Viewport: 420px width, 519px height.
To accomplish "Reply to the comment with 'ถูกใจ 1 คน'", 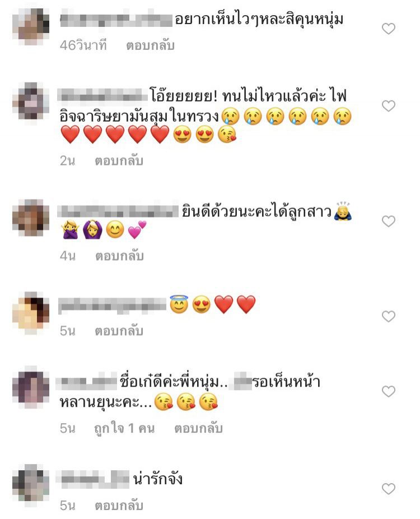I will point(198,428).
